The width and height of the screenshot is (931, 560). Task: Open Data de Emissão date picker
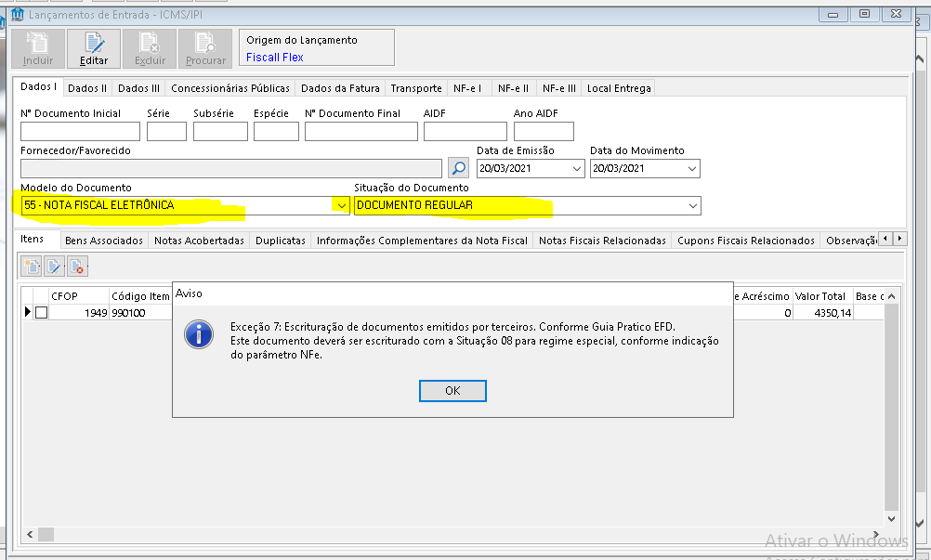click(x=576, y=168)
